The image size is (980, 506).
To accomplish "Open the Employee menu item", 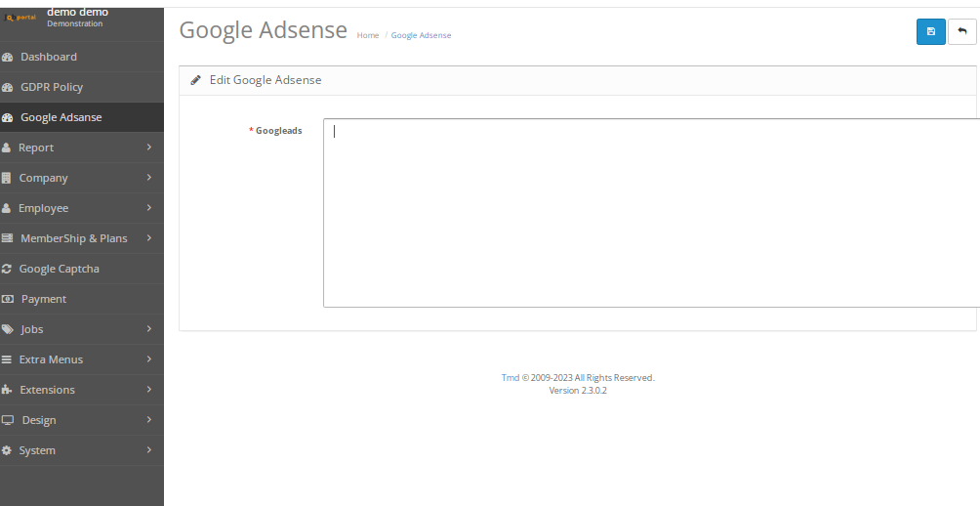I will tap(44, 208).
